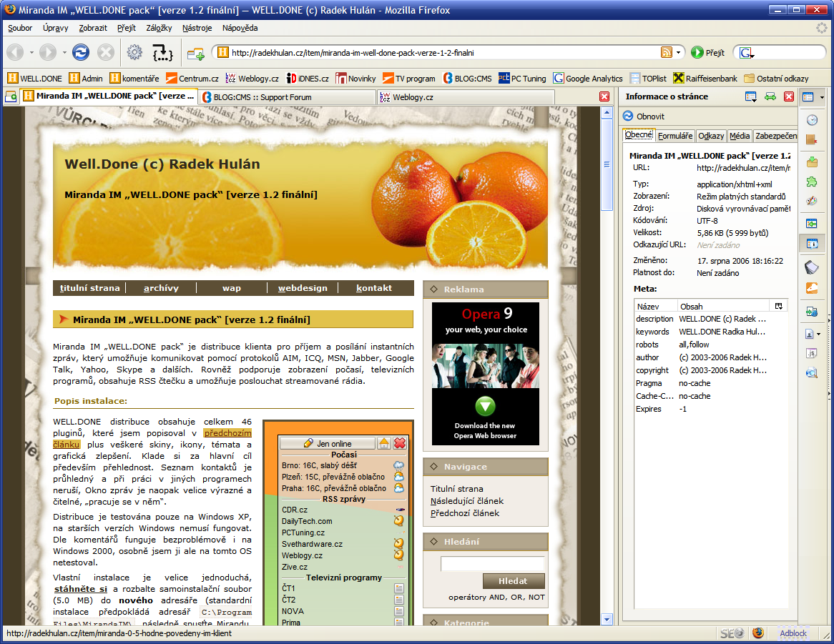Select the Odkazy tab in page info
Screen dimensions: 834x644
(x=711, y=136)
